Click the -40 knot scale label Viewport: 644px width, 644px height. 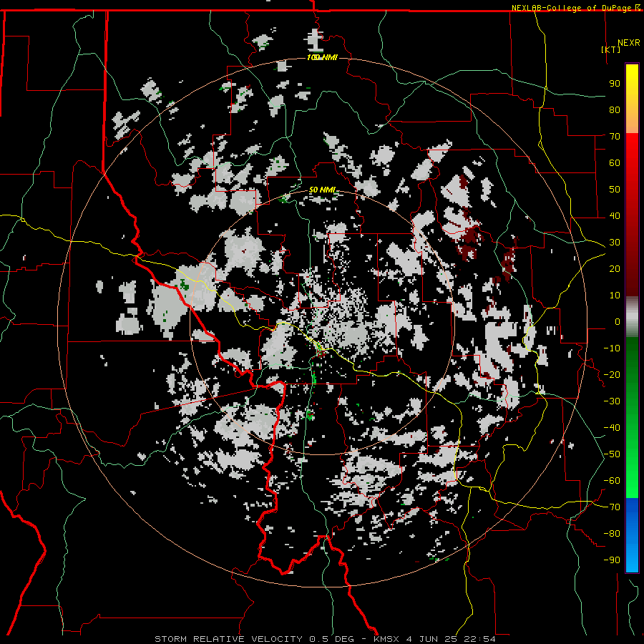(x=612, y=428)
